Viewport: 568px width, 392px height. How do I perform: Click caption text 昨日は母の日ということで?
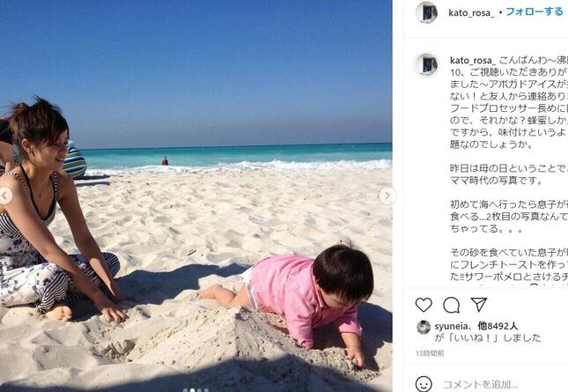click(x=508, y=168)
